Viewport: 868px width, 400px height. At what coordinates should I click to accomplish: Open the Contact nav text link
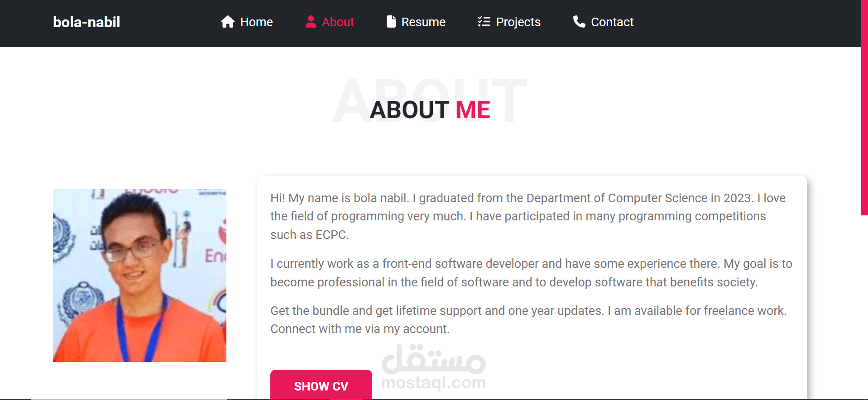(612, 22)
